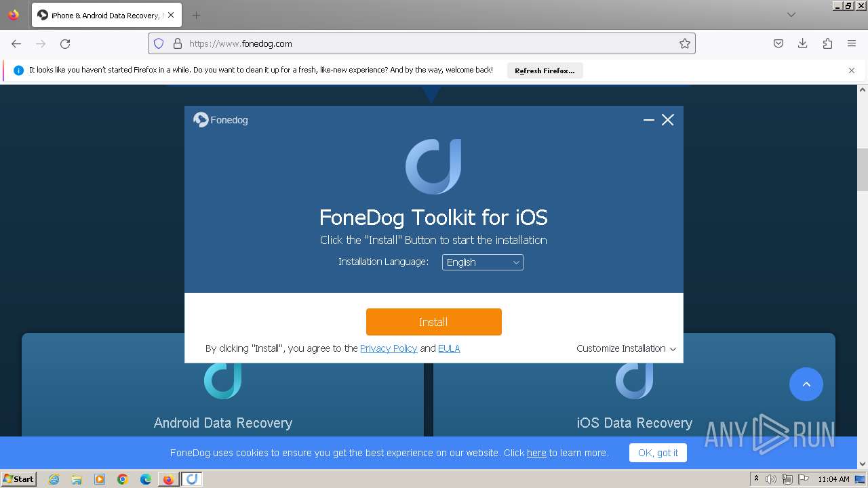The width and height of the screenshot is (868, 488).
Task: Open Save to Pocket icon
Action: [778, 43]
